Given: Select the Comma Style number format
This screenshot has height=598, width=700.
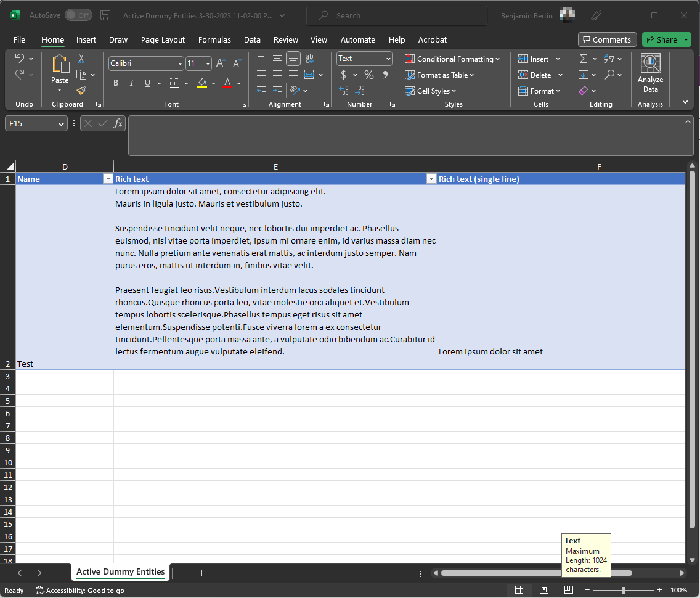Looking at the screenshot, I should pos(385,74).
